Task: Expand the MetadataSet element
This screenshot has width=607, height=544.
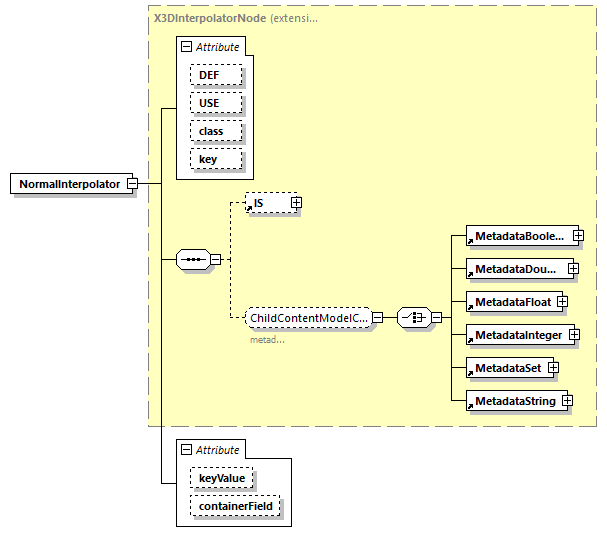Action: click(552, 368)
